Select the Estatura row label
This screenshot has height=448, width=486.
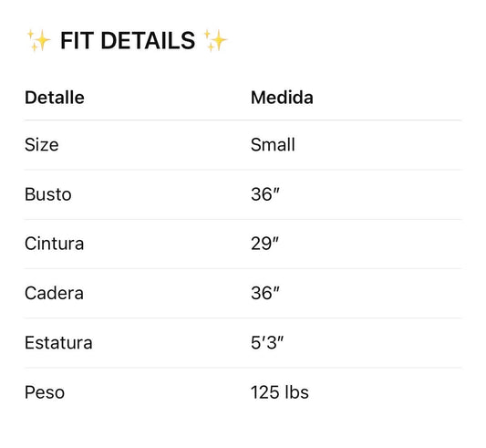[58, 343]
